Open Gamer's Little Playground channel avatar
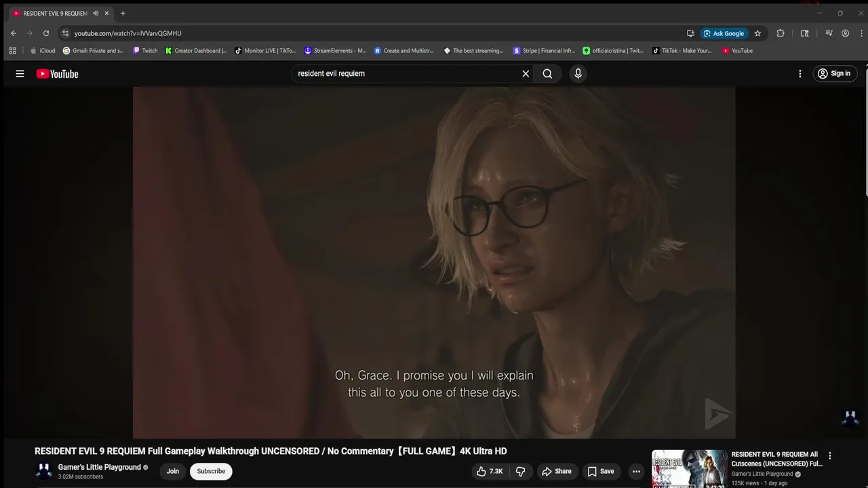Image resolution: width=868 pixels, height=488 pixels. 44,472
